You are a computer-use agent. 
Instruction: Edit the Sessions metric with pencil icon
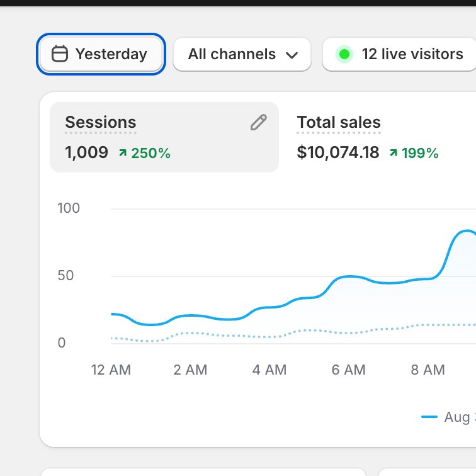259,122
